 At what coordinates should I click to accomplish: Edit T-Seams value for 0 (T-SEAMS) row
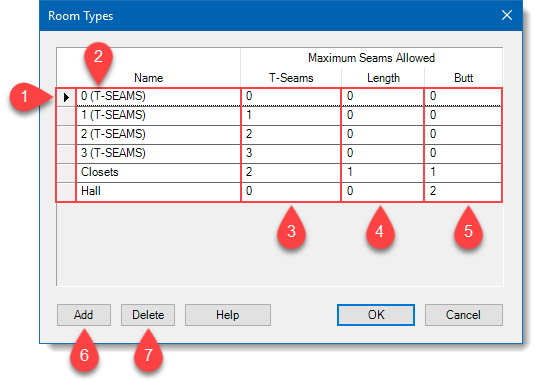pyautogui.click(x=291, y=97)
